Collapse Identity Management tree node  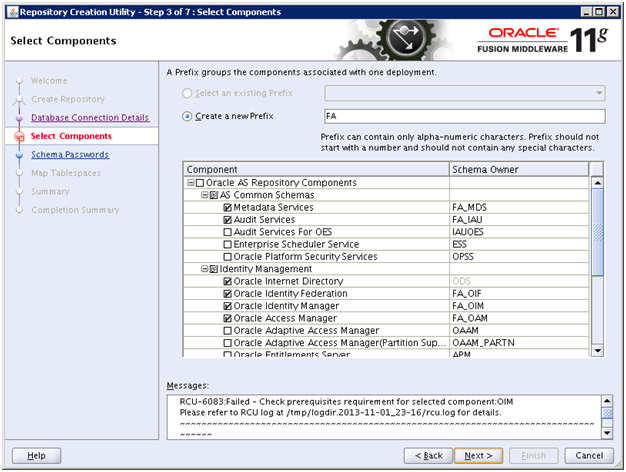pyautogui.click(x=205, y=269)
